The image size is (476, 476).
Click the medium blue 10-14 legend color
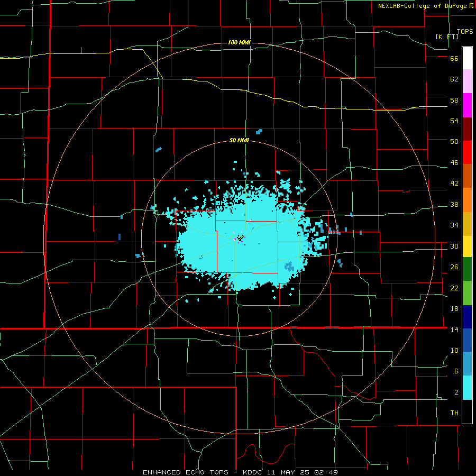point(467,341)
